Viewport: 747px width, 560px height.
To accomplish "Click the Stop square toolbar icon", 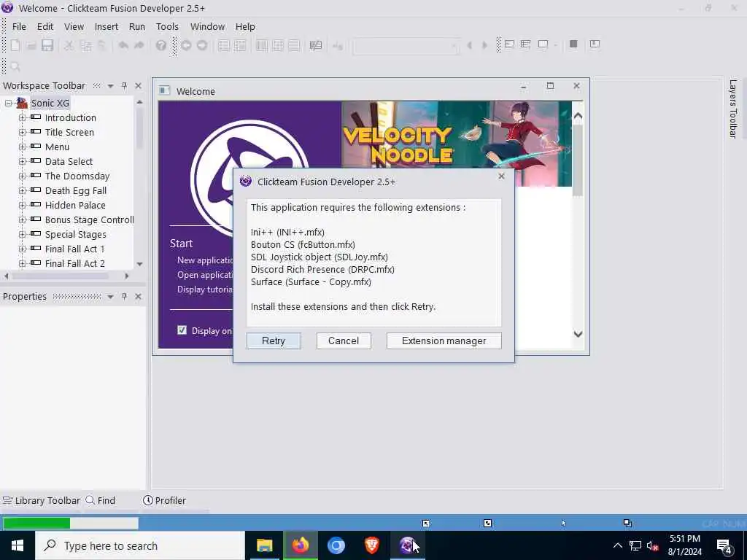I will [573, 44].
